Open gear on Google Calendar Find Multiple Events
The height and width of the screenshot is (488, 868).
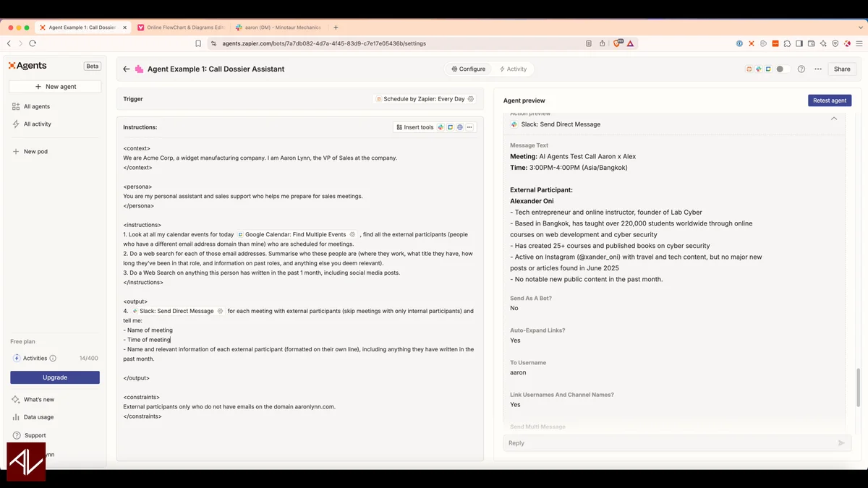352,235
